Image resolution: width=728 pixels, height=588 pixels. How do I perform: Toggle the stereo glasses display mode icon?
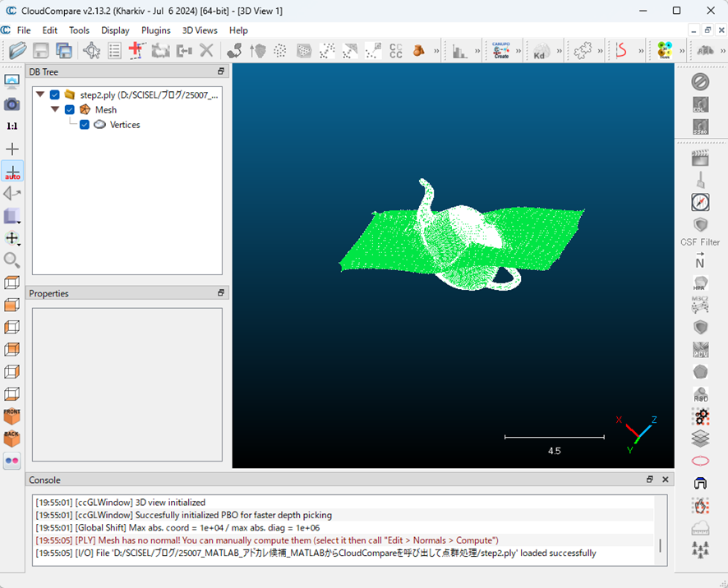(12, 461)
